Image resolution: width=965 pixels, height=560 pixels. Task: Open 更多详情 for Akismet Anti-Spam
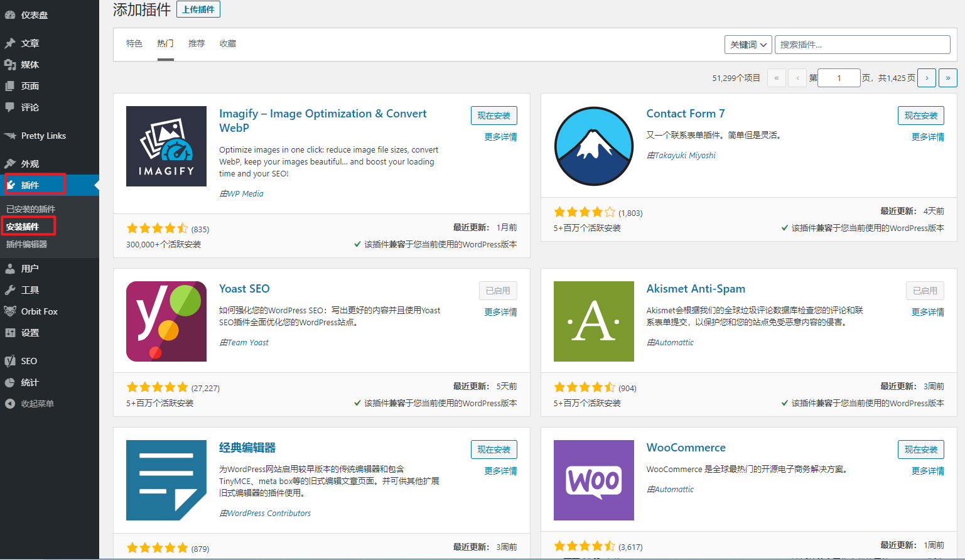928,312
